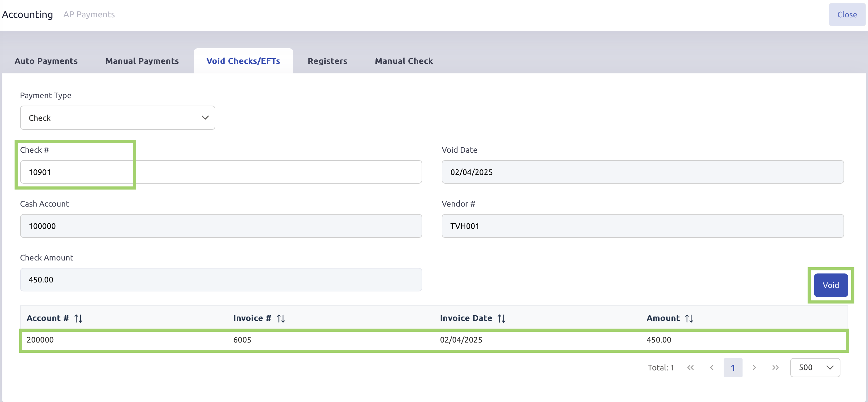
Task: Open the Payment Type dropdown
Action: [117, 118]
